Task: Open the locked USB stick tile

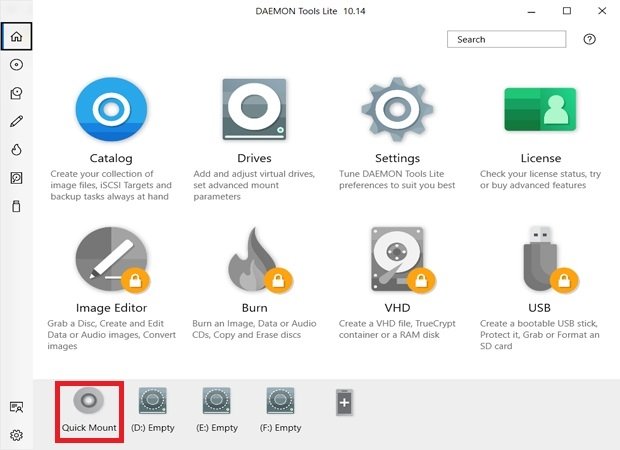Action: 549,259
